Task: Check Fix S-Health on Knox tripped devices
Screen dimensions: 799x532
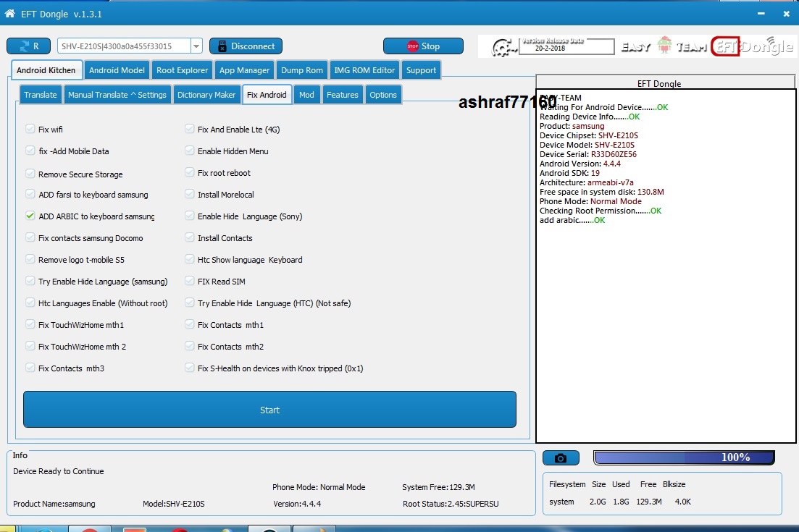Action: click(190, 368)
